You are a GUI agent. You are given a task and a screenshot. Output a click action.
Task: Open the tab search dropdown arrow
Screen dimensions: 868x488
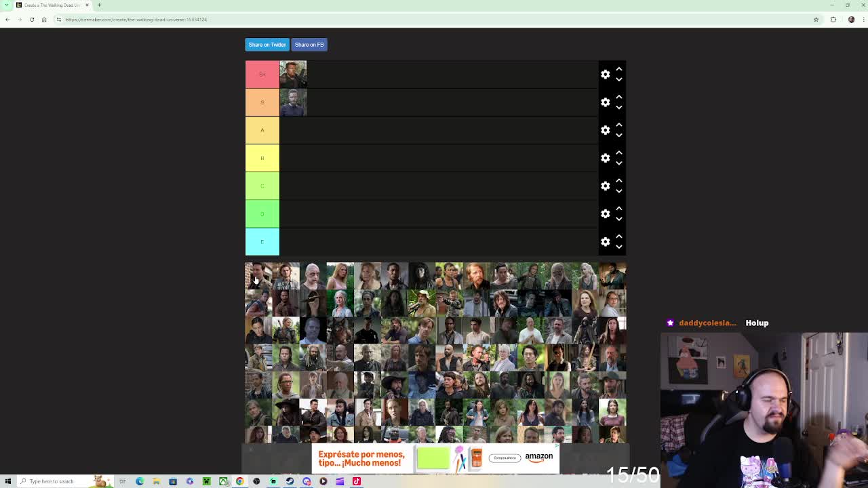click(x=7, y=5)
